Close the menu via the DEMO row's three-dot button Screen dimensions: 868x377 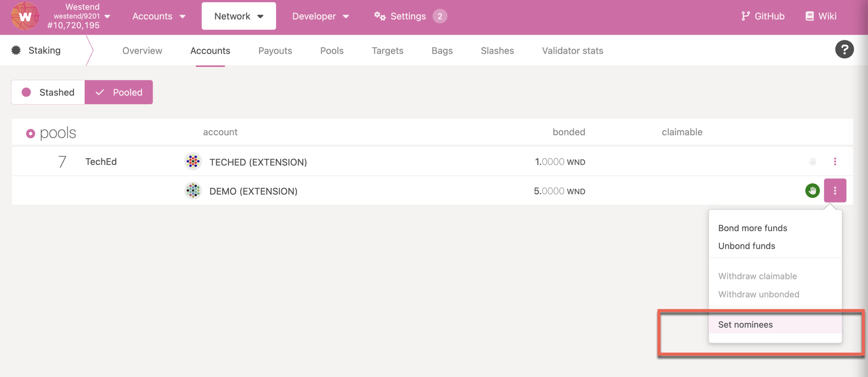click(x=835, y=191)
